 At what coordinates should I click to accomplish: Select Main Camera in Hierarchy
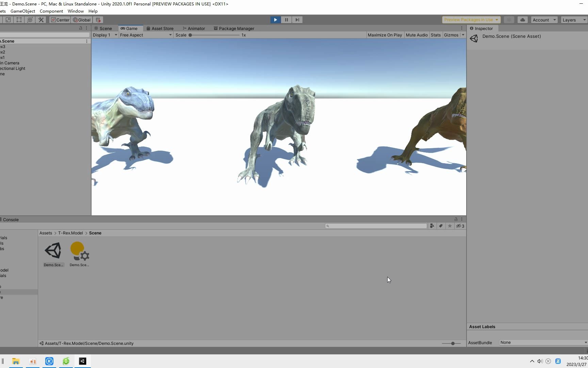tap(10, 63)
